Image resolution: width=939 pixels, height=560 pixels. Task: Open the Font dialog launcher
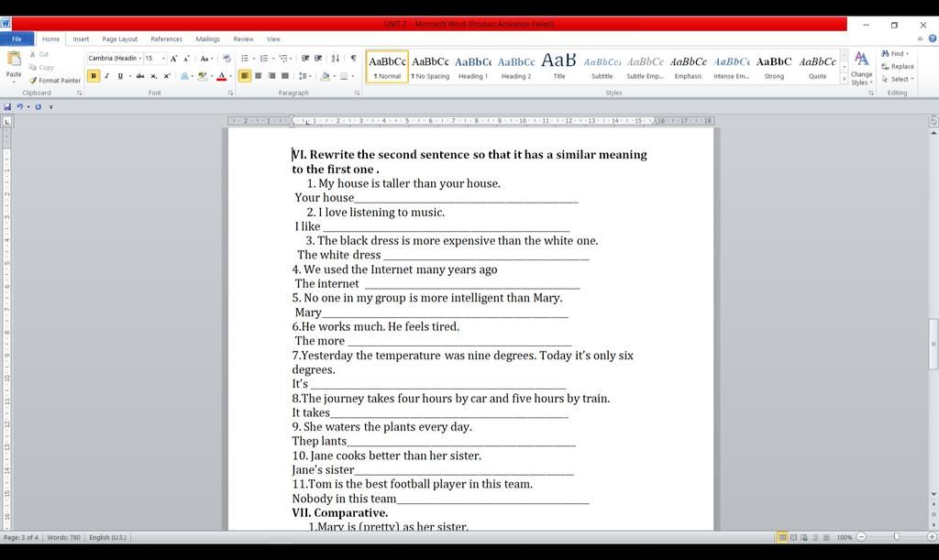(230, 93)
